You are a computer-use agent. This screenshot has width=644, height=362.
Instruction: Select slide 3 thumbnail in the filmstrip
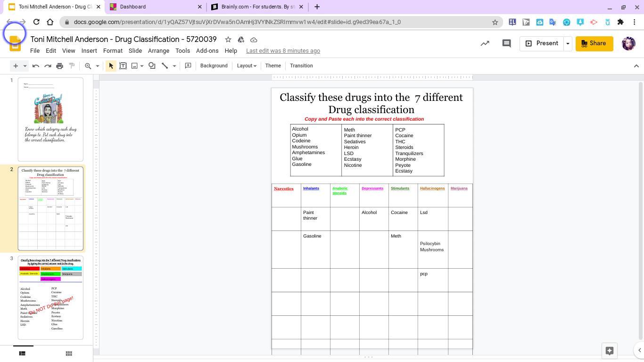(x=50, y=297)
